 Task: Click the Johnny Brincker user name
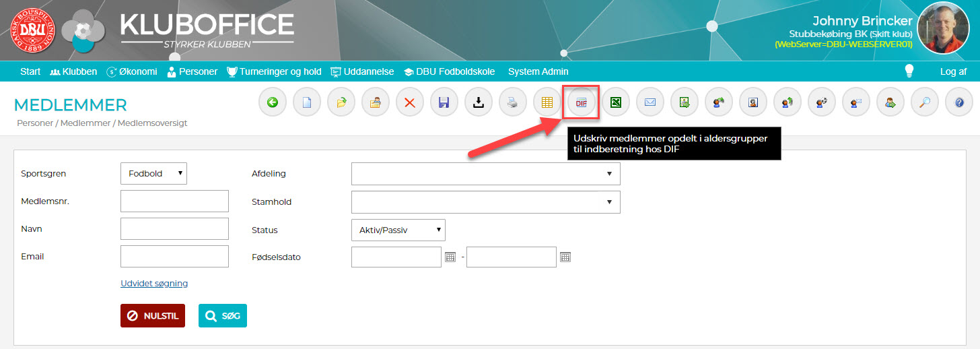pos(862,20)
